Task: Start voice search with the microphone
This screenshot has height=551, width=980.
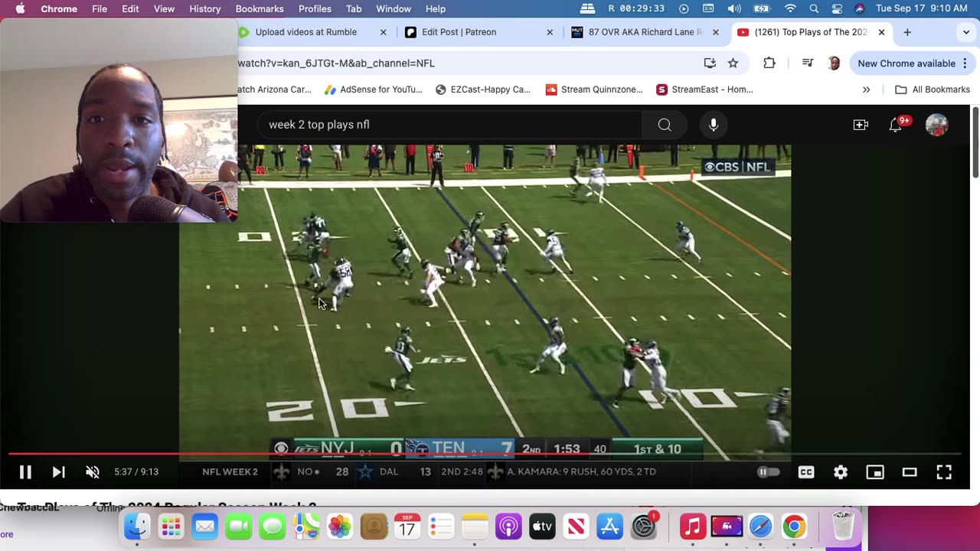Action: tap(714, 125)
